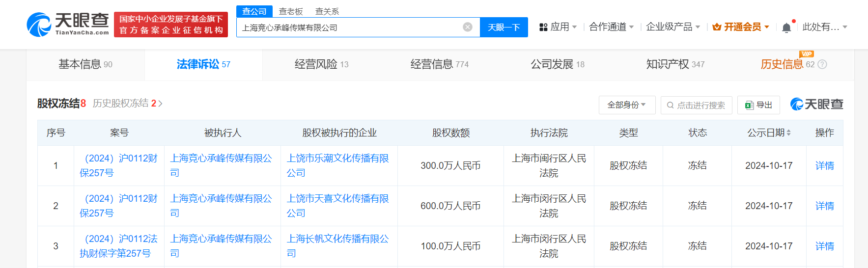Click the 300.0万人民币 amount cell
The height and width of the screenshot is (268, 868).
(x=450, y=166)
